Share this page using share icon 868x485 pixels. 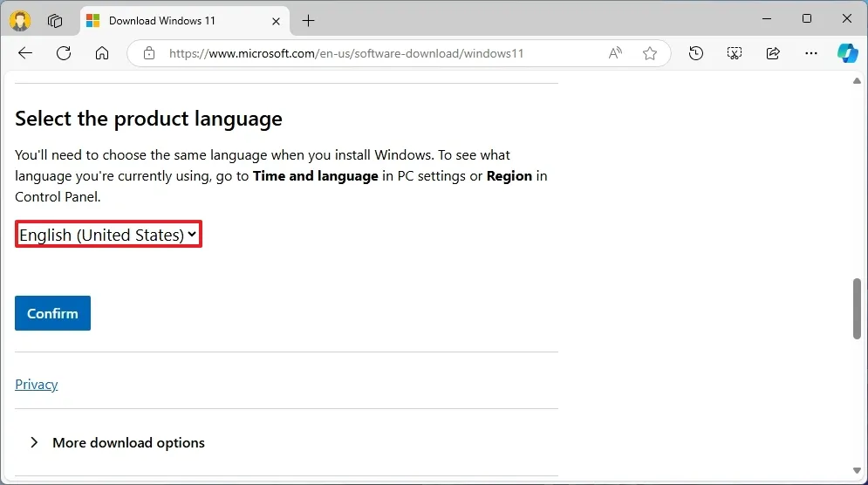pos(772,53)
